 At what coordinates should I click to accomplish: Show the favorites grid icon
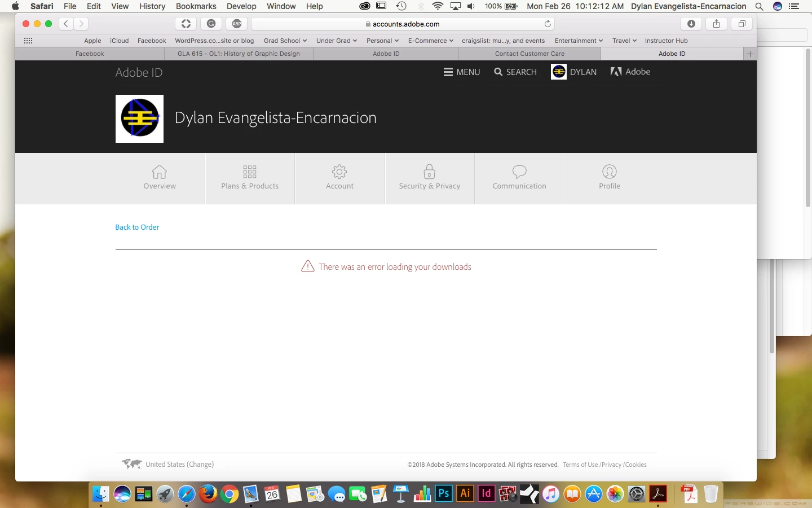pyautogui.click(x=28, y=41)
